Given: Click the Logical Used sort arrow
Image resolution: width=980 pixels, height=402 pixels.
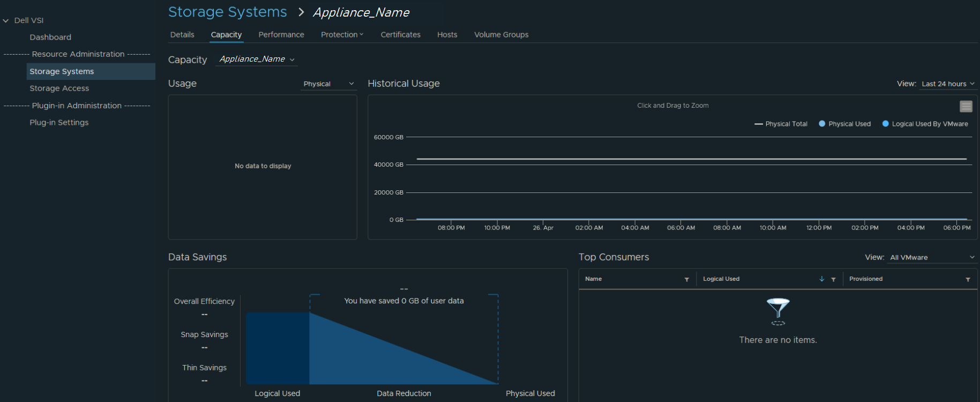Looking at the screenshot, I should click(821, 279).
